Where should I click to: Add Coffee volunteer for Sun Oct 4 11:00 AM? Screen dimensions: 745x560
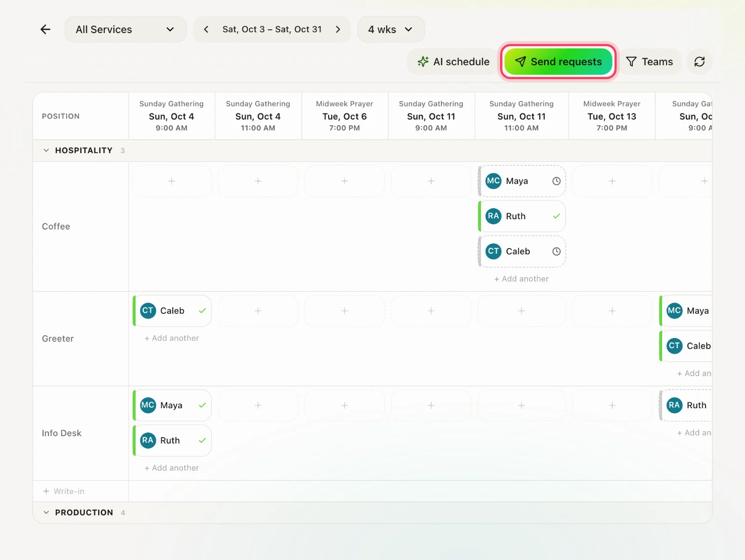[x=258, y=181]
